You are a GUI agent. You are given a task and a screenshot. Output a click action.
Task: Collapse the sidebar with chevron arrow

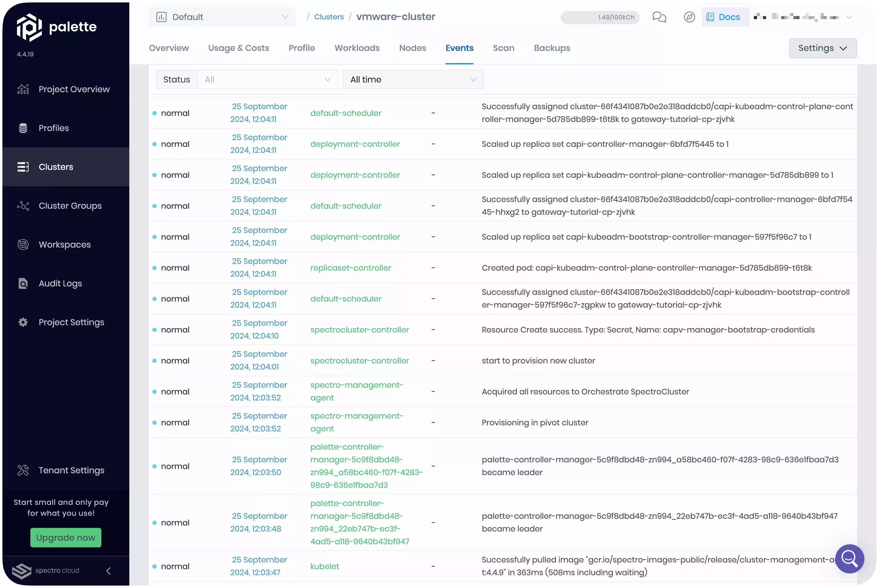[x=108, y=571]
